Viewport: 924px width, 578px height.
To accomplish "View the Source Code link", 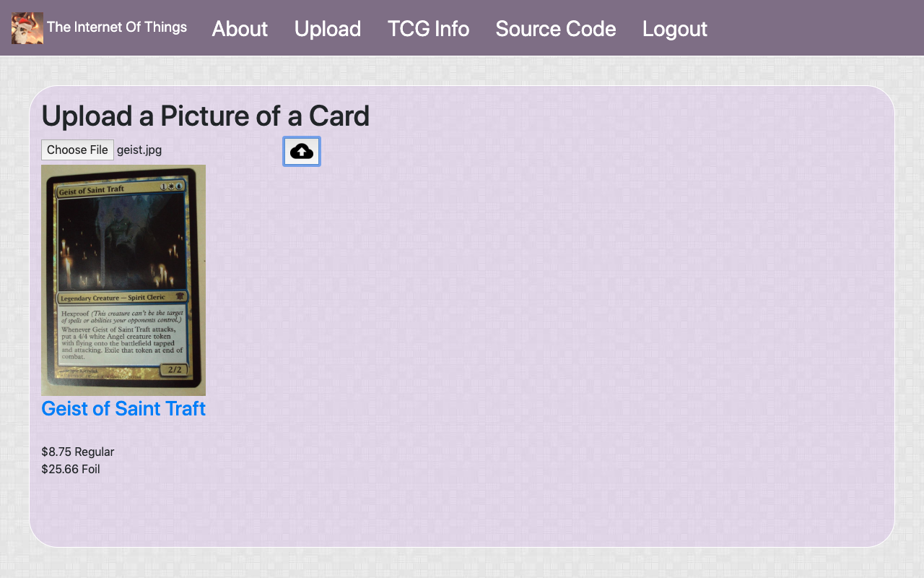I will 556,29.
